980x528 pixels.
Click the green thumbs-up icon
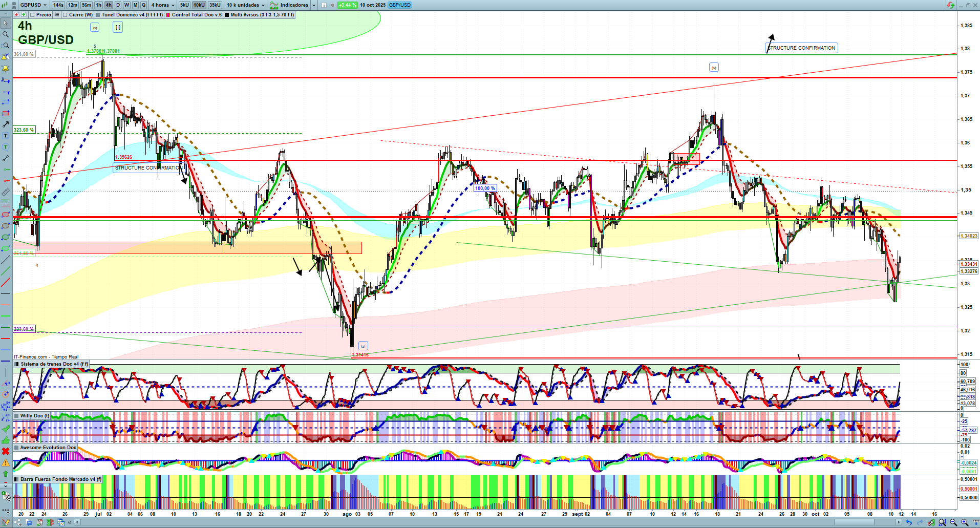click(x=6, y=440)
